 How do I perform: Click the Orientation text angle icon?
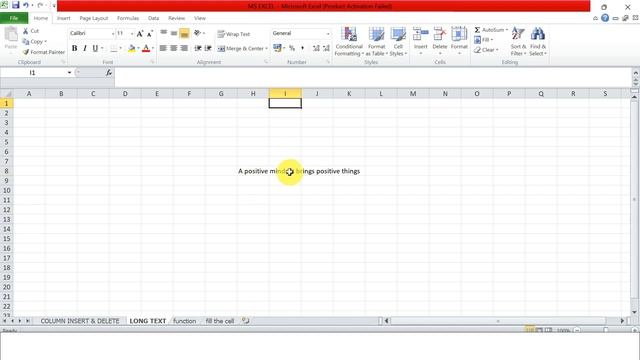197,33
